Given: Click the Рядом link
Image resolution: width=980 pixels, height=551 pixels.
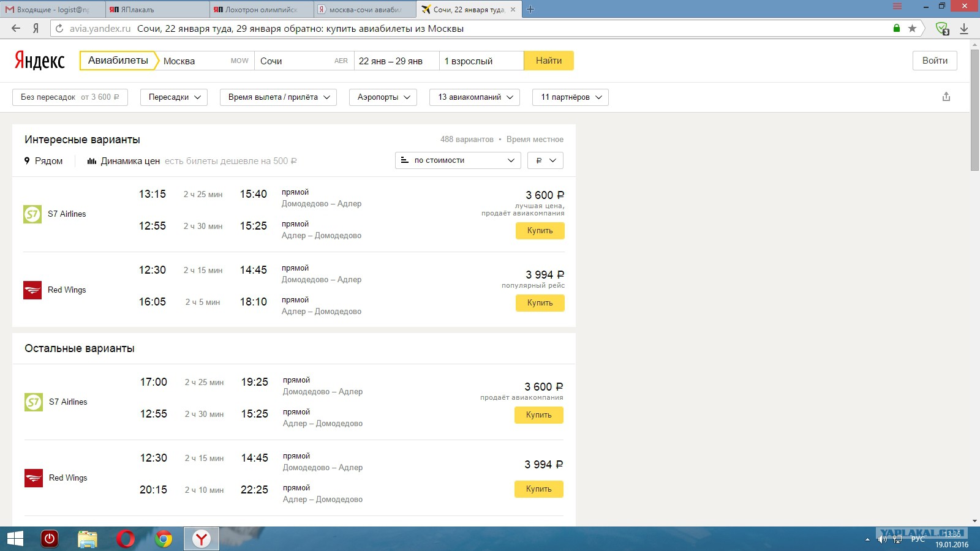Looking at the screenshot, I should [43, 161].
